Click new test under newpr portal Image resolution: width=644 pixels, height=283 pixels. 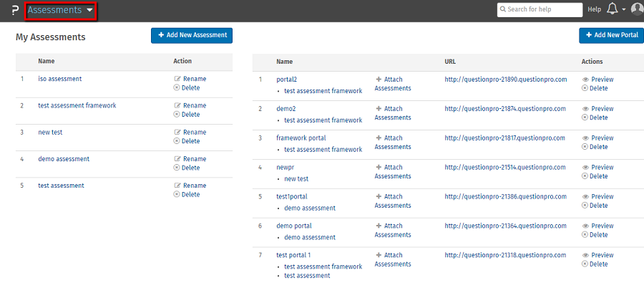pos(296,179)
